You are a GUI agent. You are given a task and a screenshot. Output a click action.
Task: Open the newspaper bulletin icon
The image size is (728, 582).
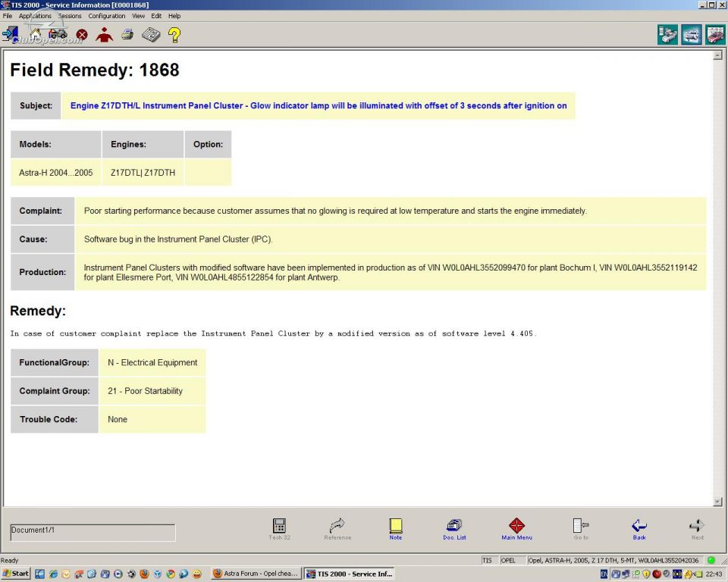(x=151, y=35)
